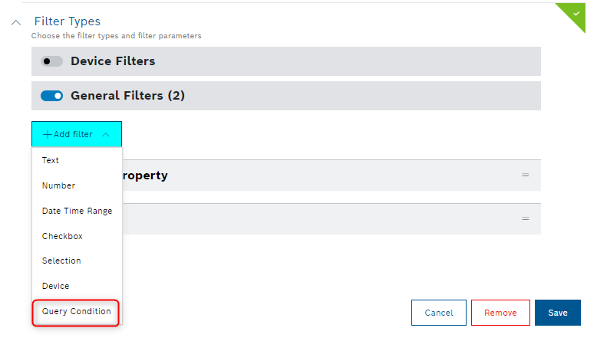Screen dimensions: 597x364
Task: Choose Text filter type from list
Action: pos(51,160)
